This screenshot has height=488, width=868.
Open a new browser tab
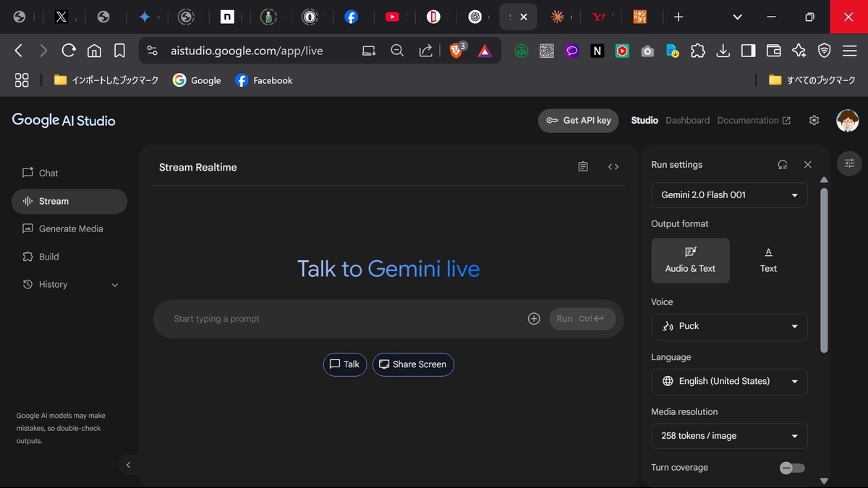tap(678, 17)
